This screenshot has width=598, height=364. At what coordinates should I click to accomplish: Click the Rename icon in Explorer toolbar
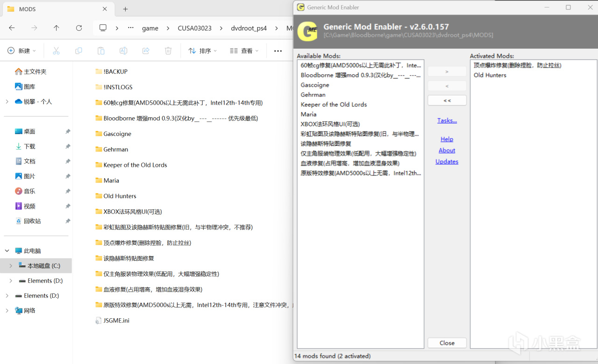[123, 50]
